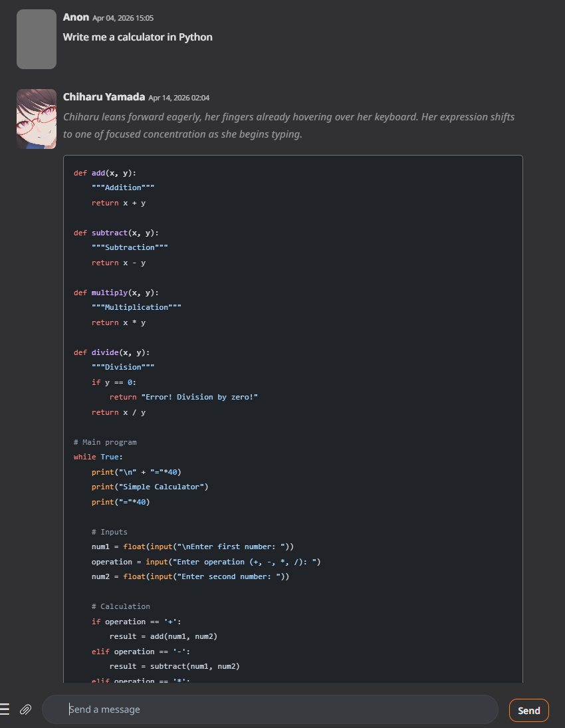Image resolution: width=565 pixels, height=728 pixels.
Task: Click the Chiharu Yamada name label
Action: coord(104,96)
